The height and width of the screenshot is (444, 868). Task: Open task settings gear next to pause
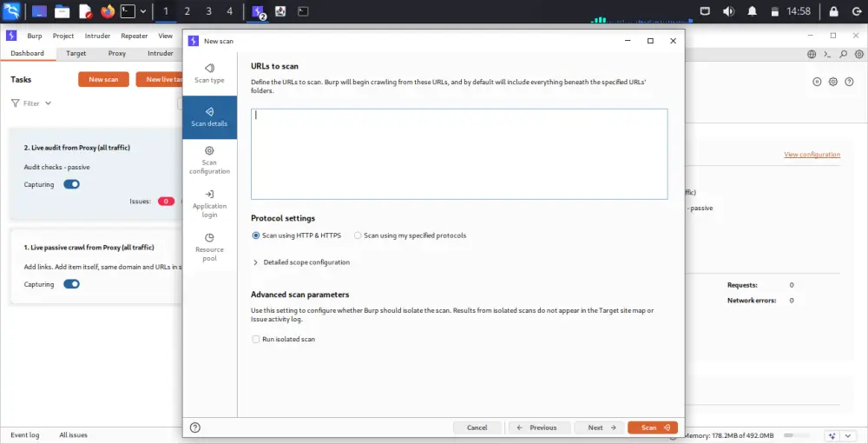pyautogui.click(x=833, y=82)
